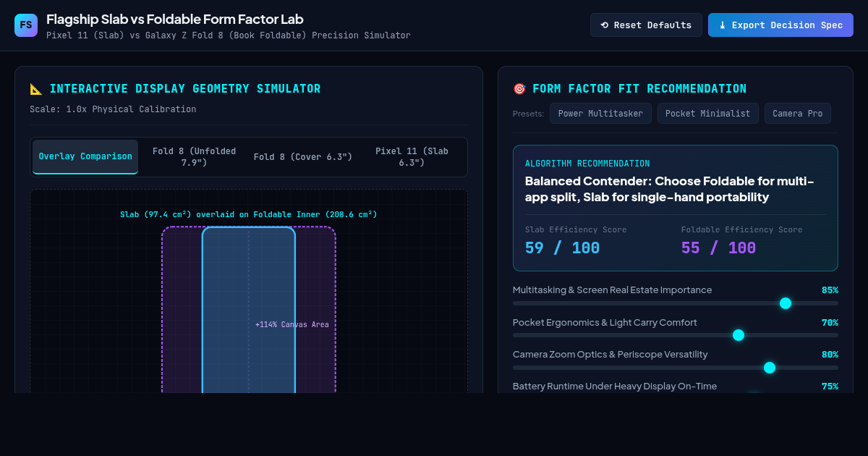Image resolution: width=868 pixels, height=456 pixels.
Task: Apply the Camera Pro preset
Action: [x=797, y=114]
